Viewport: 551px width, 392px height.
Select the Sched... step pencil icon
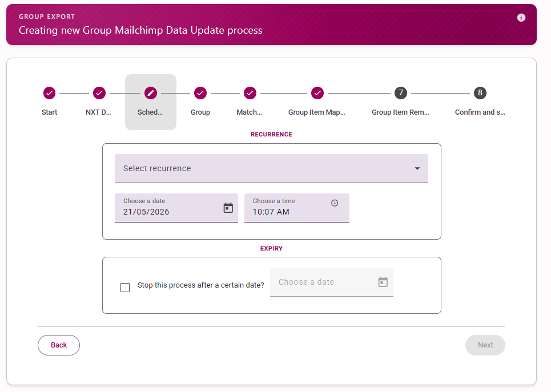pos(151,93)
